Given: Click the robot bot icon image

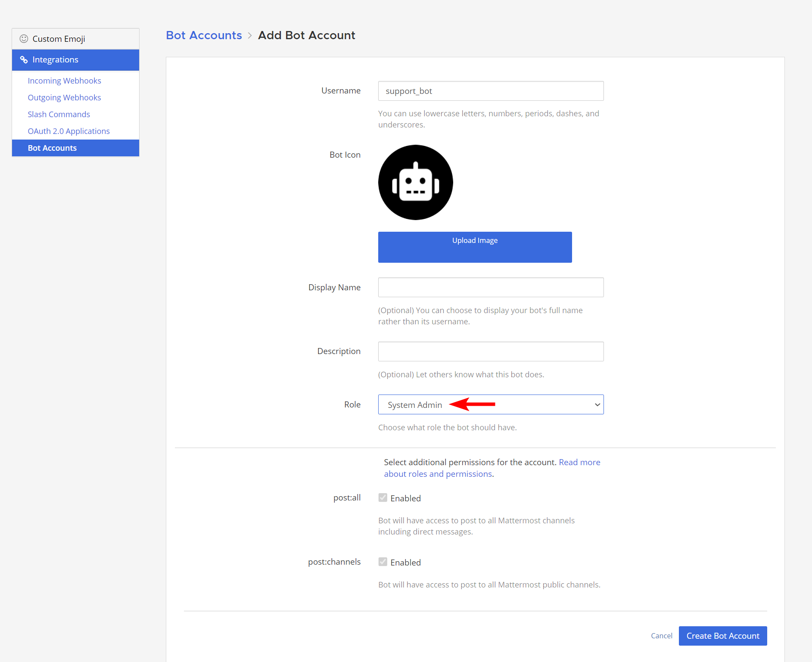Looking at the screenshot, I should (x=415, y=182).
